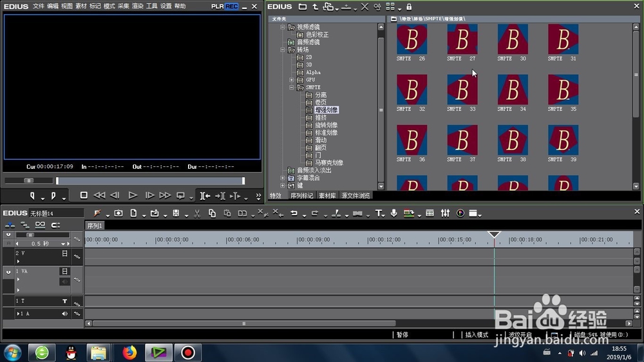This screenshot has height=362, width=644.
Task: Open the 设置 menu
Action: point(166,6)
